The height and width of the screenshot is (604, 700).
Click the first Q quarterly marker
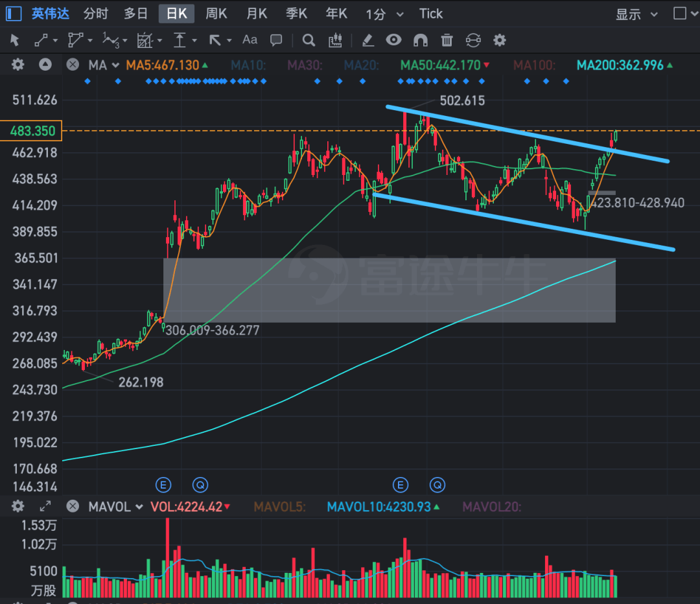click(x=200, y=485)
